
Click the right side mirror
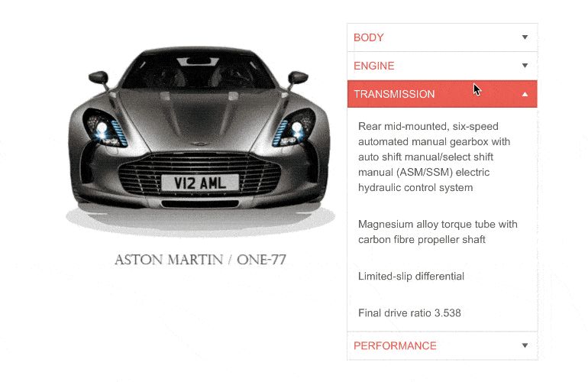click(298, 78)
